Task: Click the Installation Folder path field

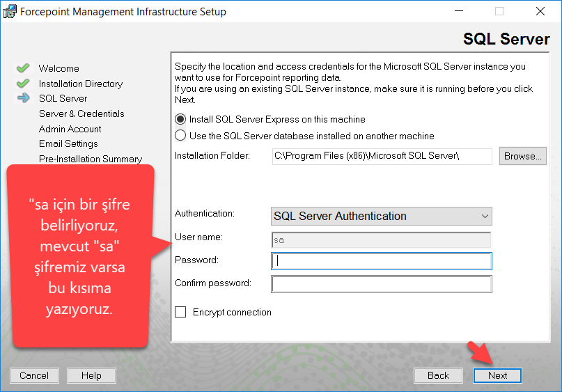Action: tap(382, 156)
